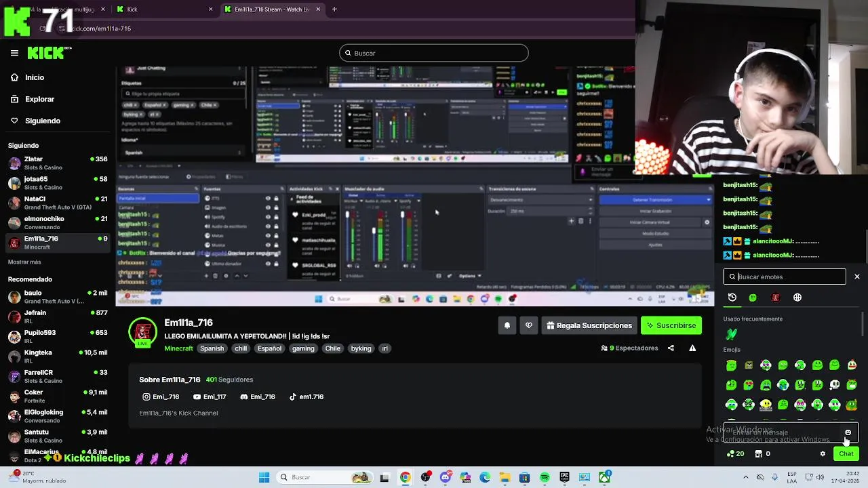The width and height of the screenshot is (868, 488).
Task: Switch to the second Kick browser tab
Action: (163, 9)
